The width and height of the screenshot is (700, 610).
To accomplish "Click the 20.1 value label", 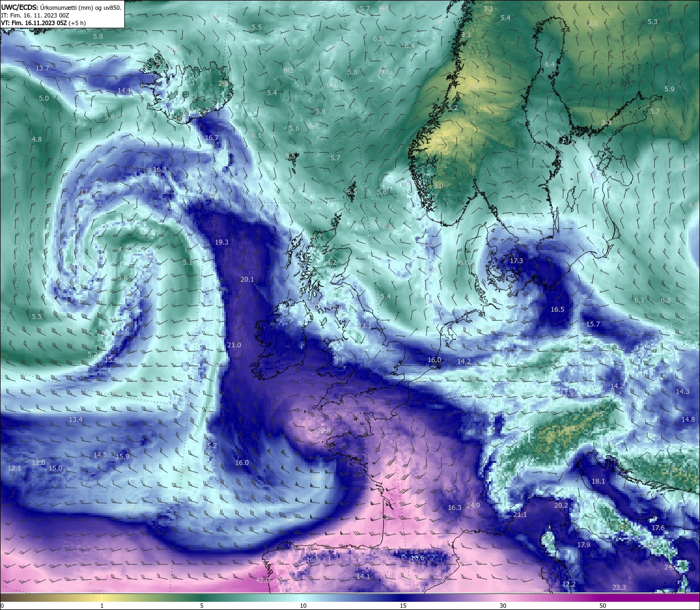I will (x=247, y=280).
